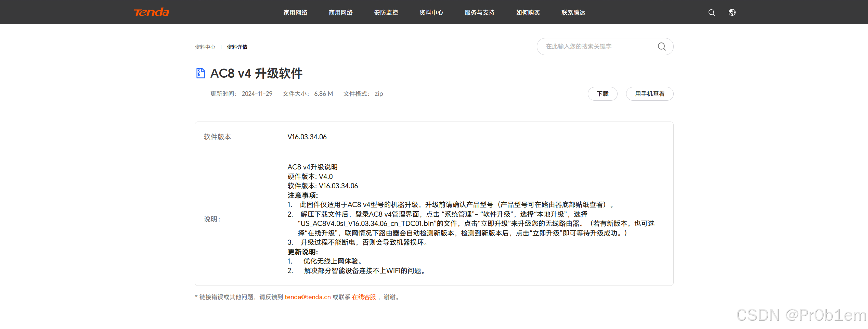The height and width of the screenshot is (329, 868).
Task: Click the version value V16.03.34.06 in table
Action: coord(307,137)
